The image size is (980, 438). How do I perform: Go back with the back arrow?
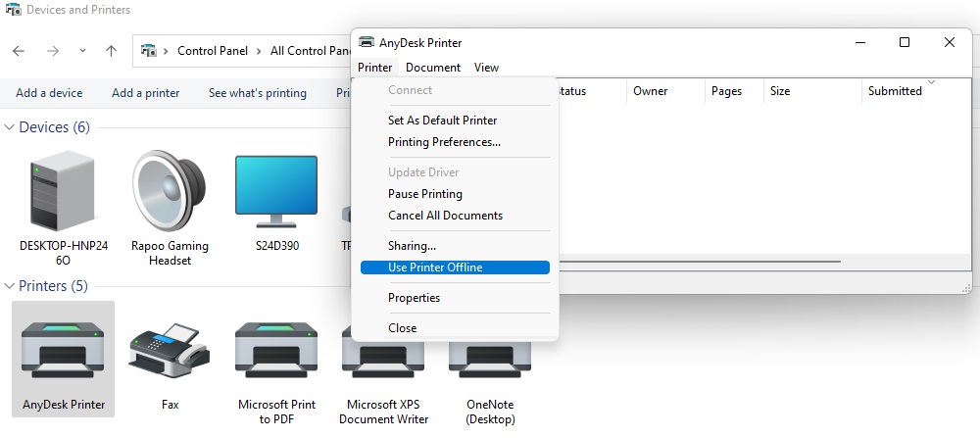pos(19,51)
